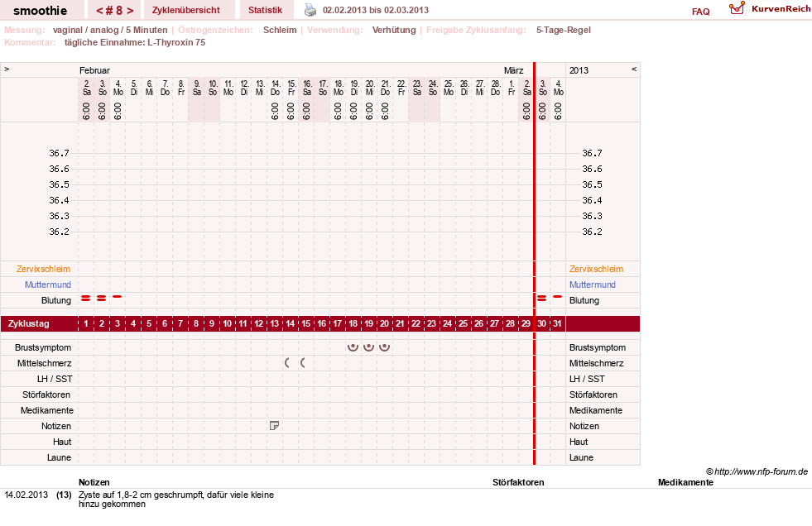
Task: Open the FAQ link
Action: pyautogui.click(x=700, y=12)
